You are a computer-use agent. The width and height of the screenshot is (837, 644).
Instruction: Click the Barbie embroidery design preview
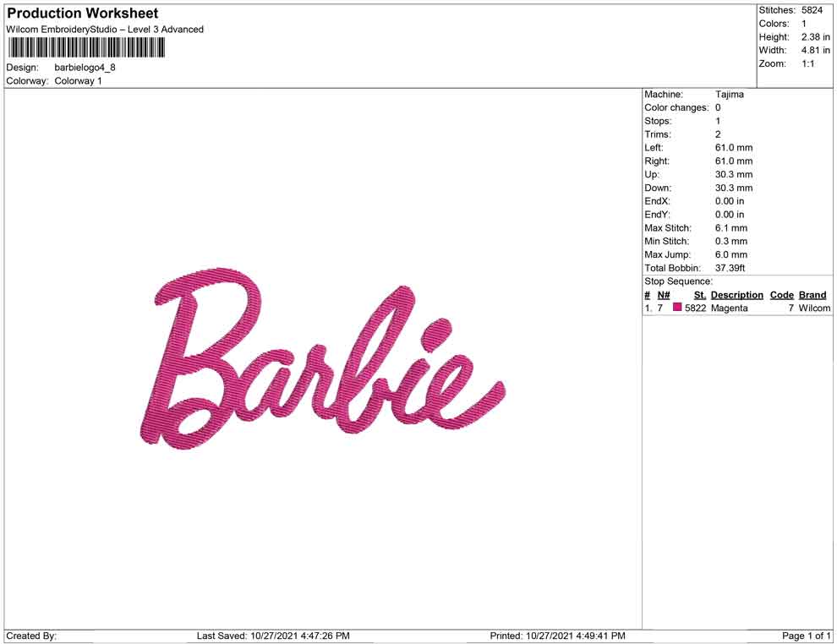tap(323, 359)
